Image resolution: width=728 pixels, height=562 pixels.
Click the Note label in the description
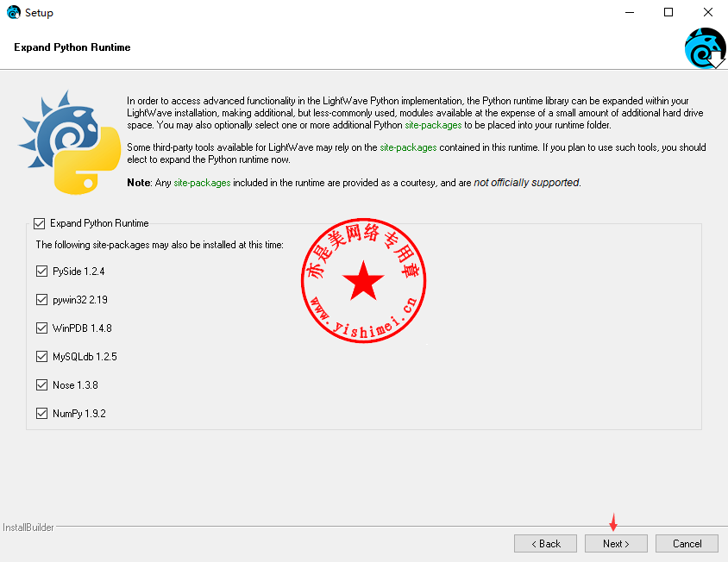click(139, 183)
